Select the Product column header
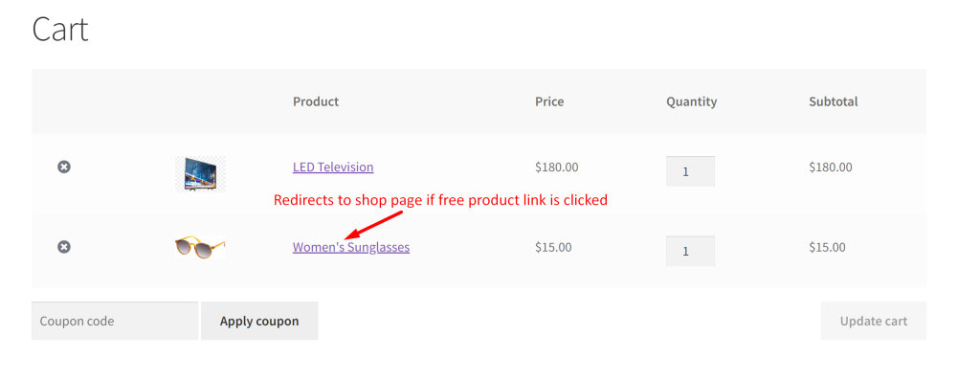This screenshot has height=380, width=980. [x=316, y=101]
